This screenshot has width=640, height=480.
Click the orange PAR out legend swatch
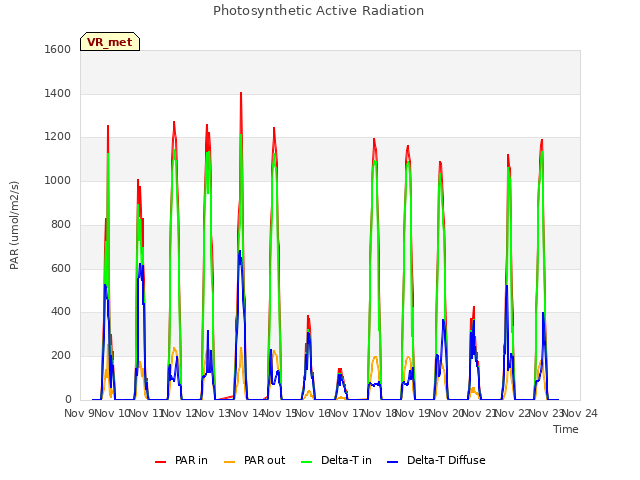[x=230, y=462]
